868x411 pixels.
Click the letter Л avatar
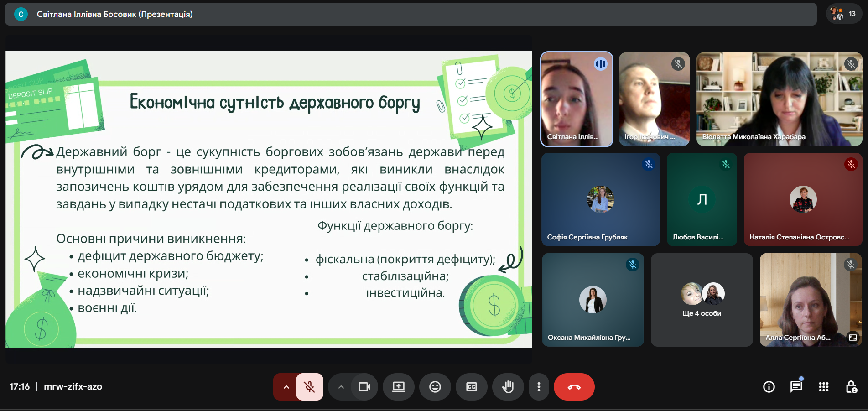click(702, 199)
